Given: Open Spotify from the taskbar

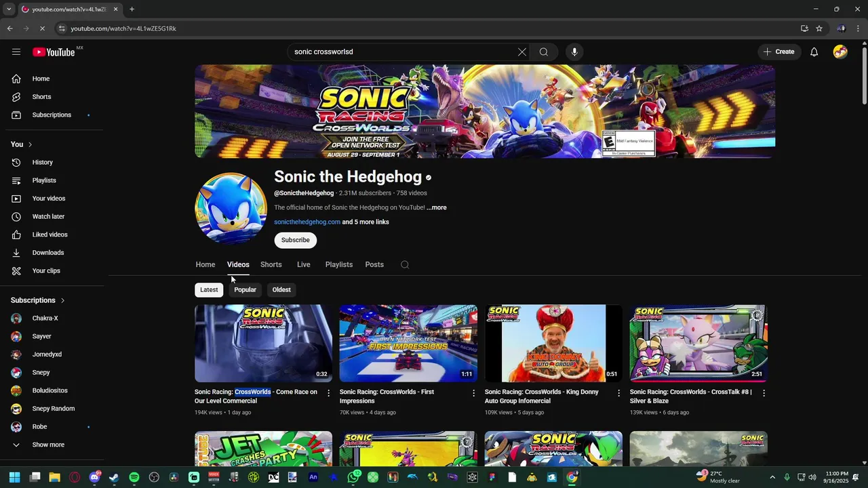Looking at the screenshot, I should pos(134,477).
